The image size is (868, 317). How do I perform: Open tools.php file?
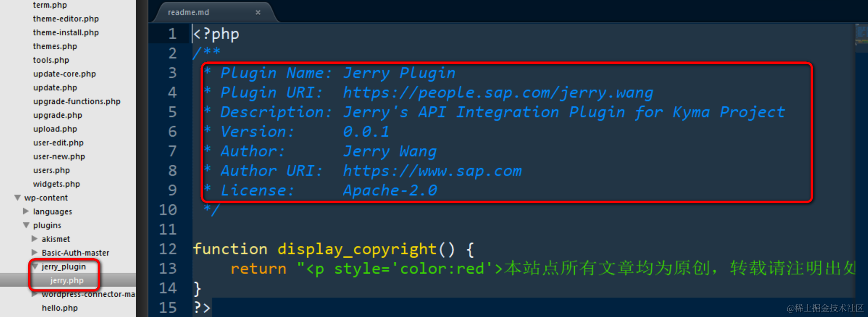pos(51,60)
